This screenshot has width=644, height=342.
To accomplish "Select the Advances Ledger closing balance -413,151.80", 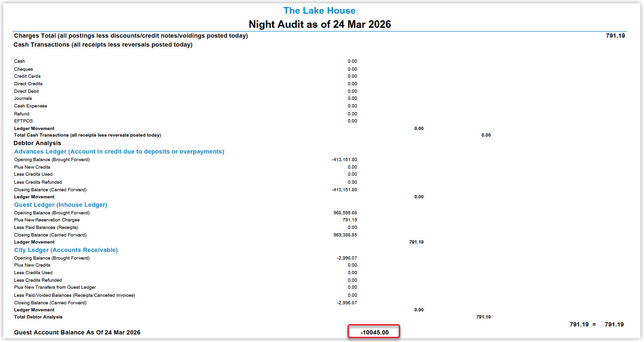I will coord(344,190).
